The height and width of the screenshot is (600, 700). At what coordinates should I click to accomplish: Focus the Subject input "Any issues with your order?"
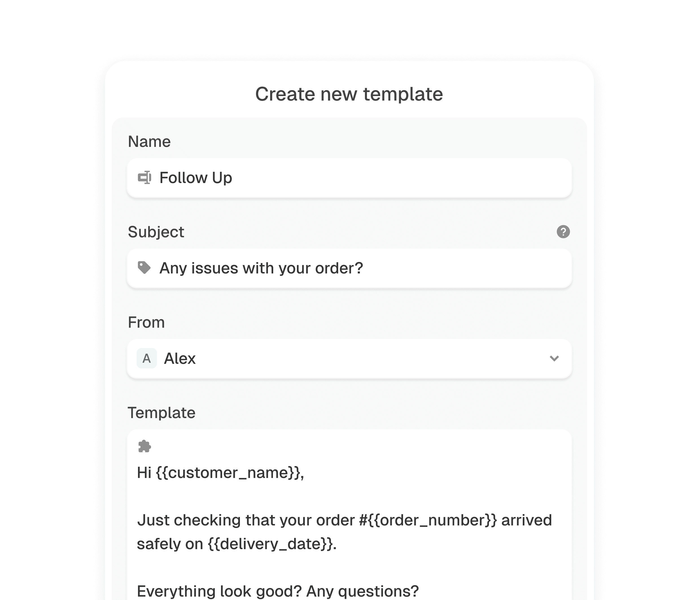349,268
